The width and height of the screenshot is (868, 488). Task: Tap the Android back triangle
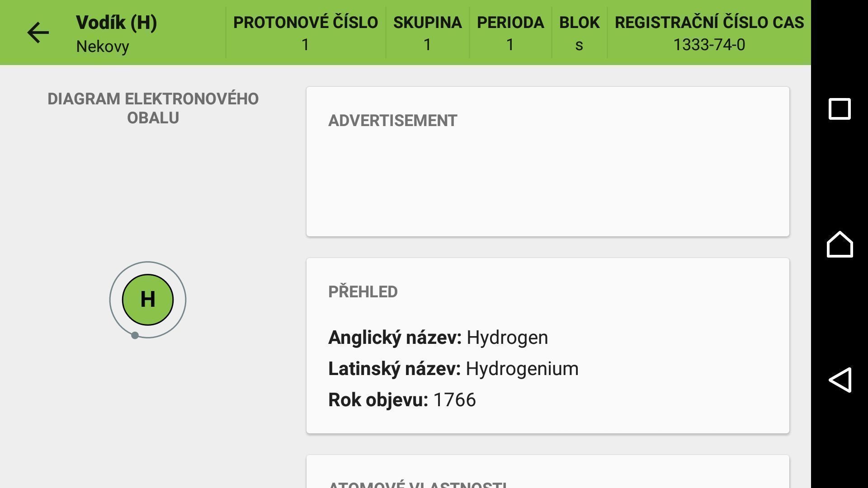840,380
